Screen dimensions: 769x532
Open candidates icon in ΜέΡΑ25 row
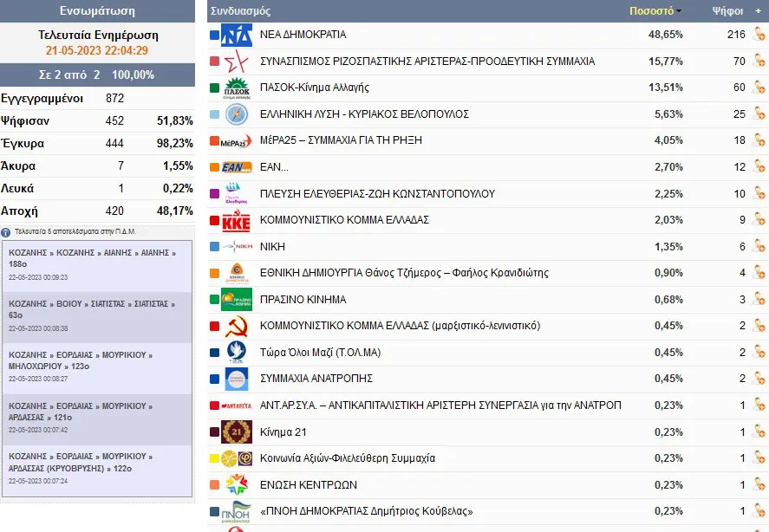pos(759,140)
